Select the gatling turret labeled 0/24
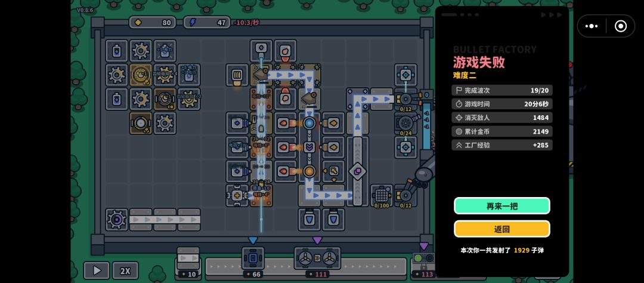Screen dimensions: 644x283 tap(406, 123)
